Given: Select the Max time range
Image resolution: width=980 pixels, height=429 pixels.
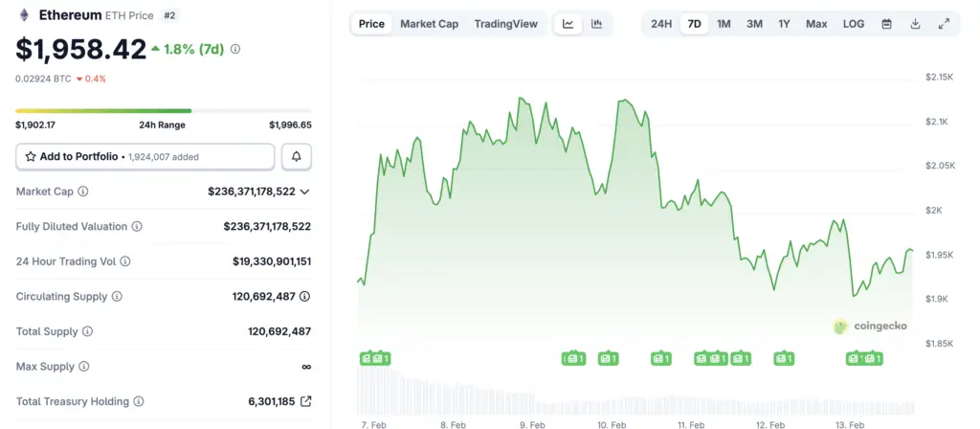Looking at the screenshot, I should click(x=816, y=24).
